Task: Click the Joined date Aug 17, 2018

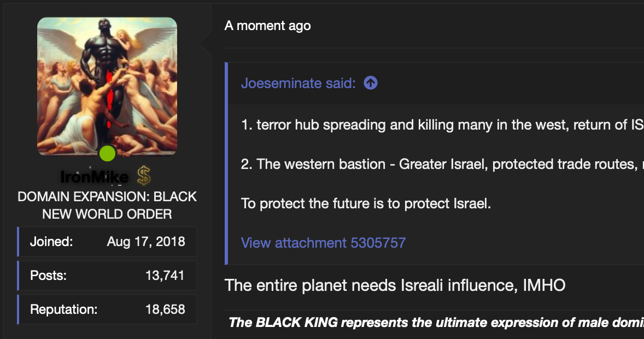Action: pos(146,242)
